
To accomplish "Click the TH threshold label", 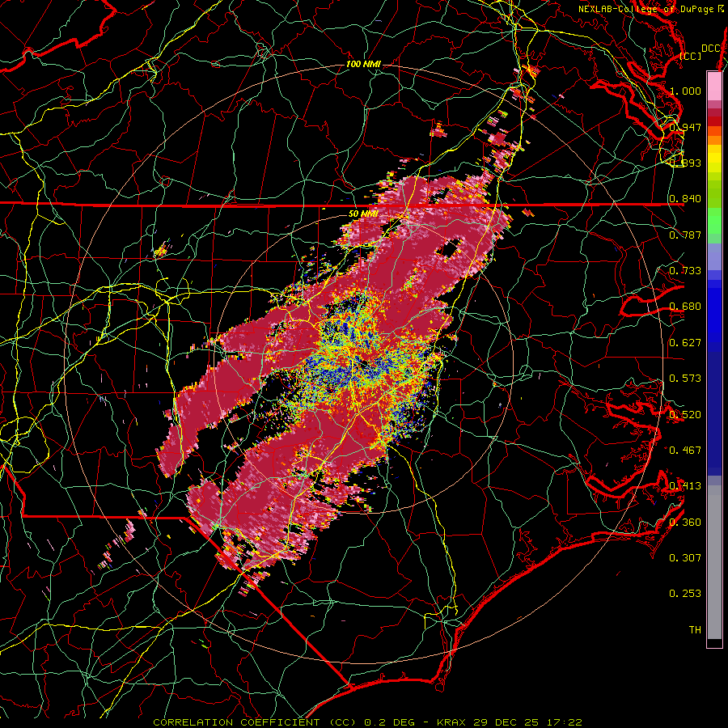I will [x=695, y=630].
